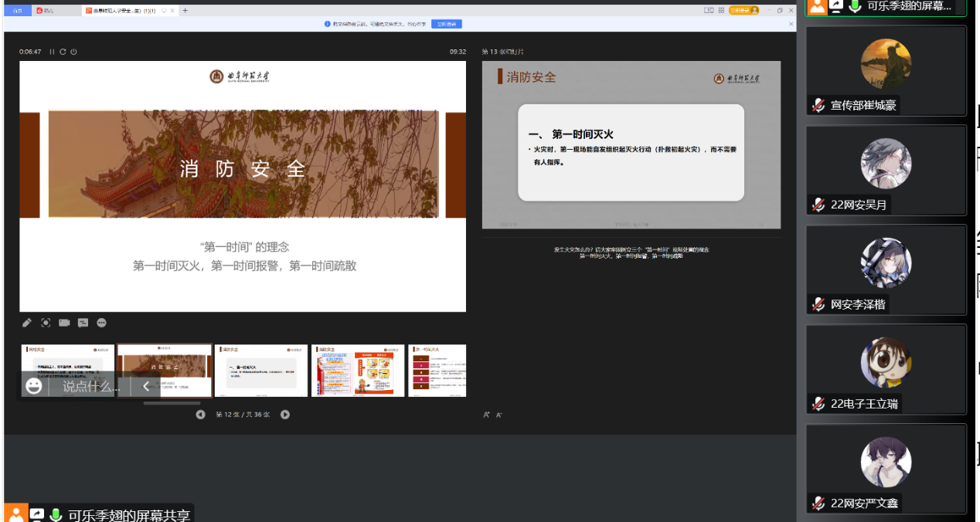This screenshot has width=980, height=522.
Task: Select the pen annotation tool below the slide
Action: coord(27,323)
